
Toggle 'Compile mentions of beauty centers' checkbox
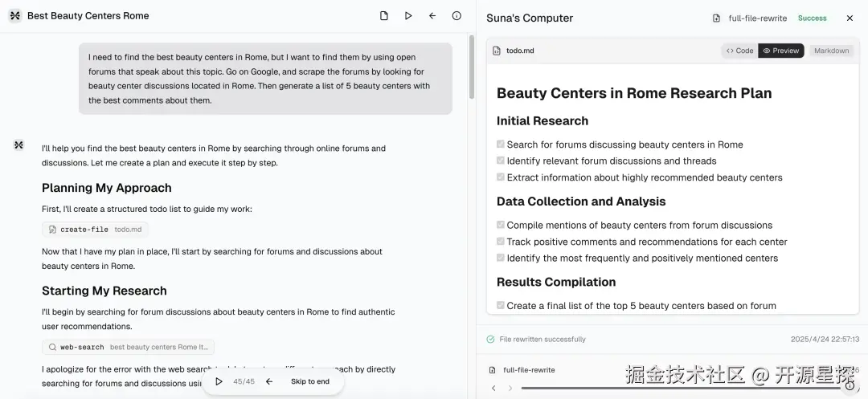[501, 225]
